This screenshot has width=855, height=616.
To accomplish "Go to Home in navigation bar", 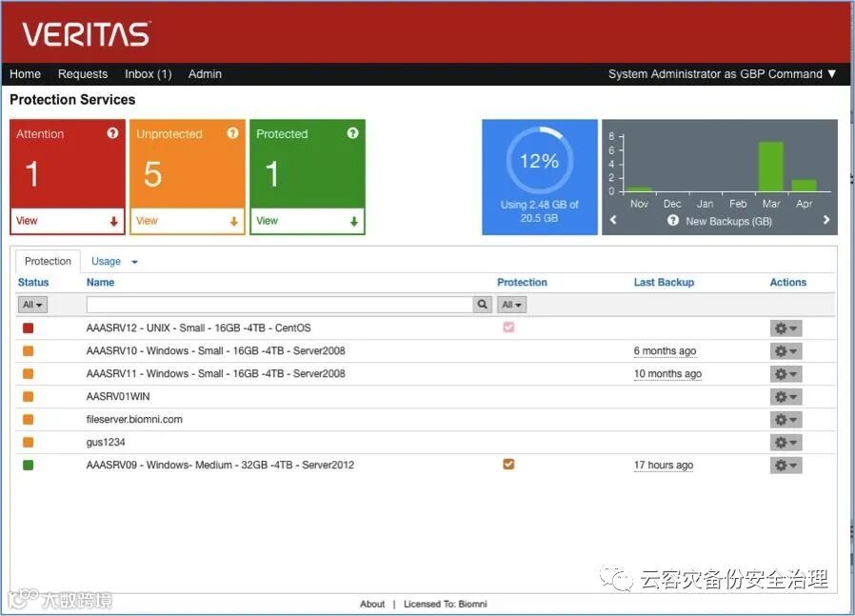I will (25, 74).
